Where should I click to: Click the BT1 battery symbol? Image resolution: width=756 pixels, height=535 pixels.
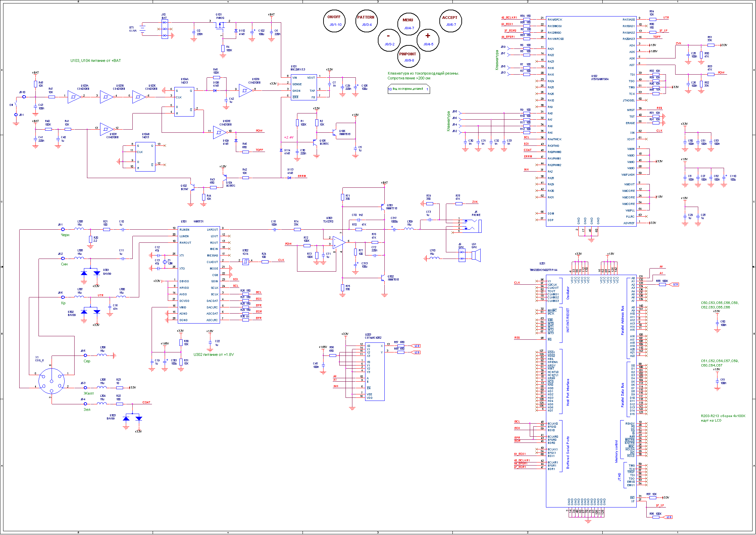click(x=143, y=30)
